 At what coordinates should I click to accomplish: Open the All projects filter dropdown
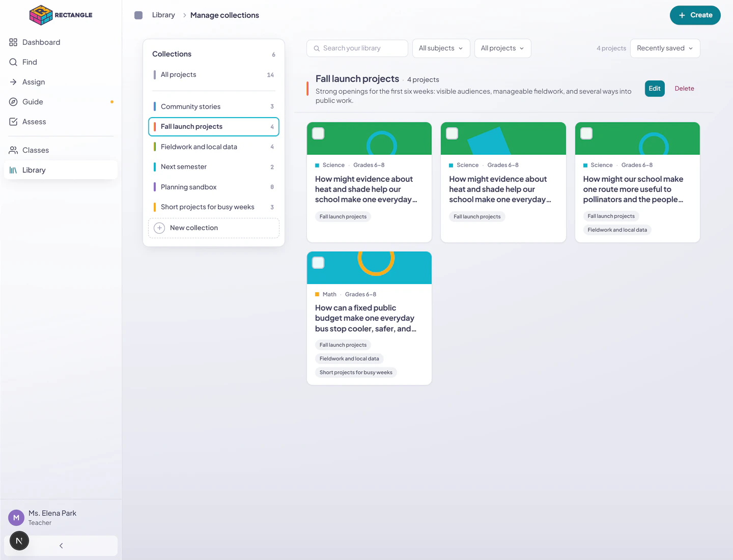(x=502, y=48)
